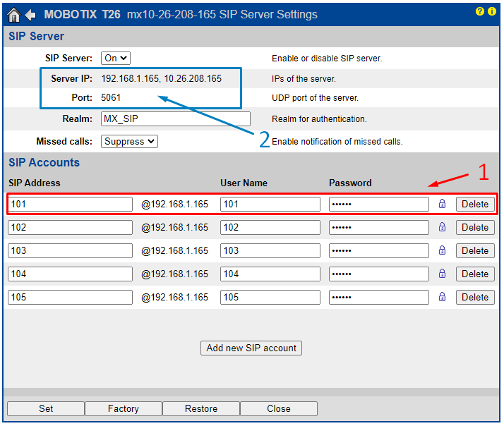
Task: Click lock icon for account 103
Action: click(443, 250)
